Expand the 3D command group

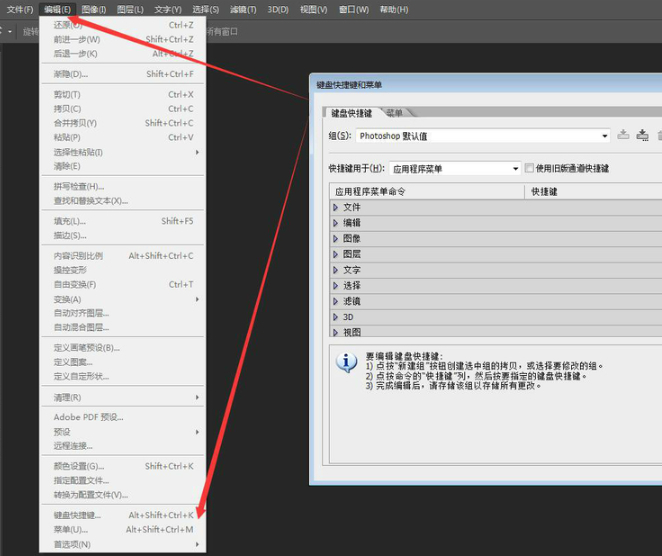tap(336, 317)
